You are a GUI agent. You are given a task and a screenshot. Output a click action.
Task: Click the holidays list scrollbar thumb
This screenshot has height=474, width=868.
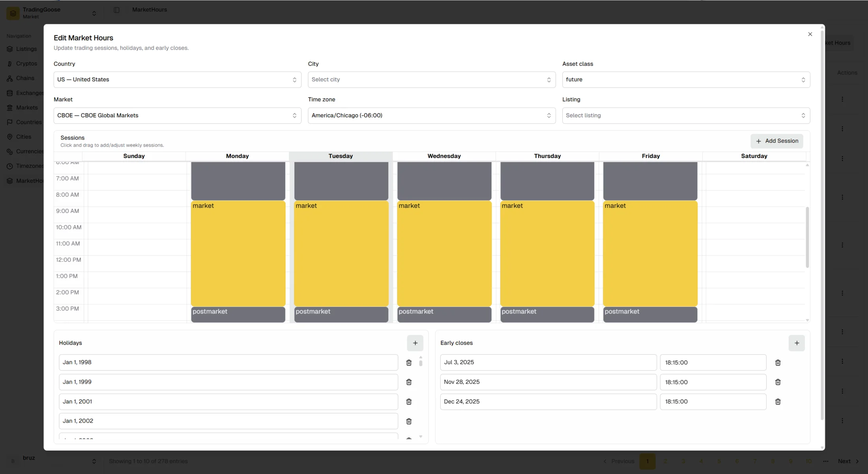421,363
